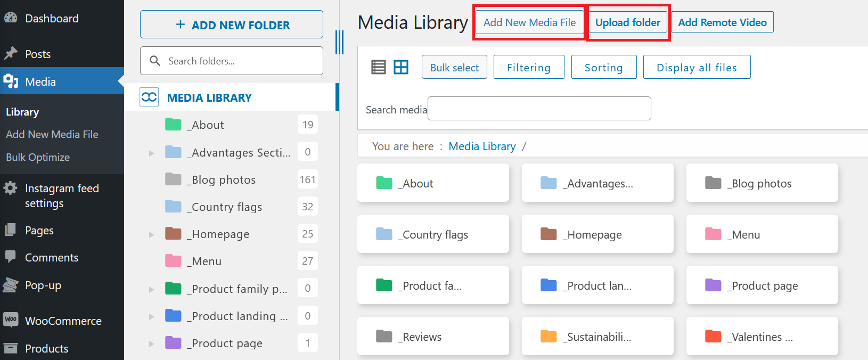Click the ADD NEW FOLDER button
868x360 pixels.
(232, 24)
